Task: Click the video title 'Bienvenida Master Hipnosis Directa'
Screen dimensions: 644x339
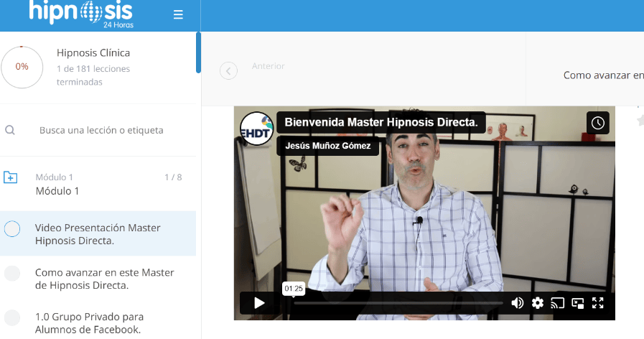Action: click(381, 122)
